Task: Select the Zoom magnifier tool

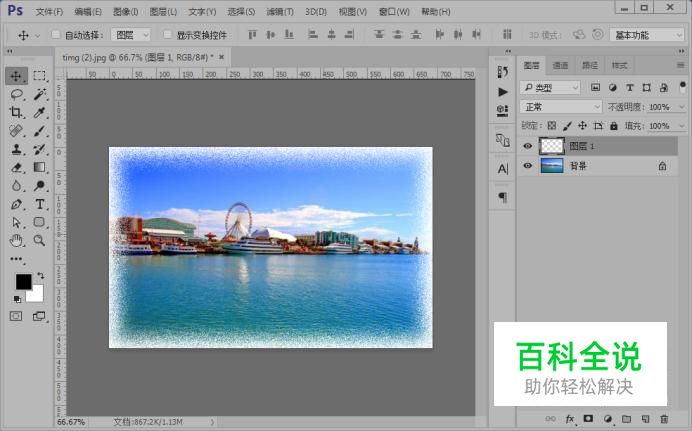Action: 40,240
